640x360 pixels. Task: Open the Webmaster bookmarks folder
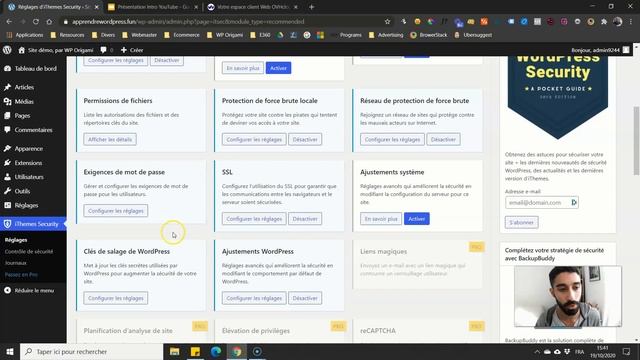[140, 35]
